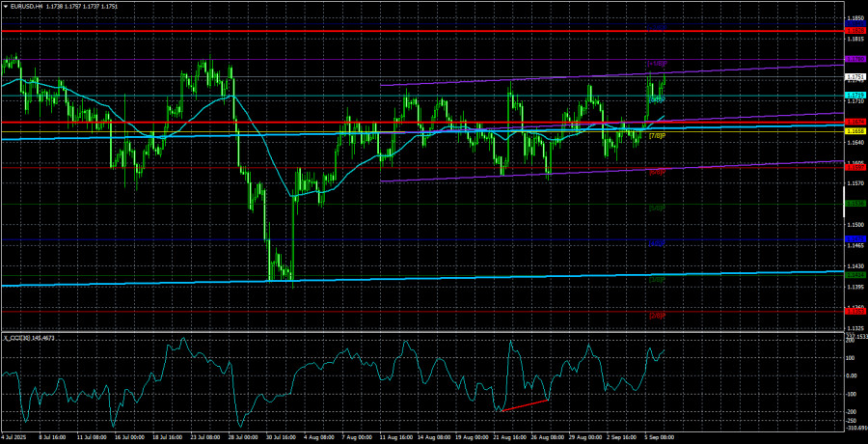This screenshot has height=444, width=868.
Task: Select the red 1.1674 price level tag
Action: coord(854,122)
